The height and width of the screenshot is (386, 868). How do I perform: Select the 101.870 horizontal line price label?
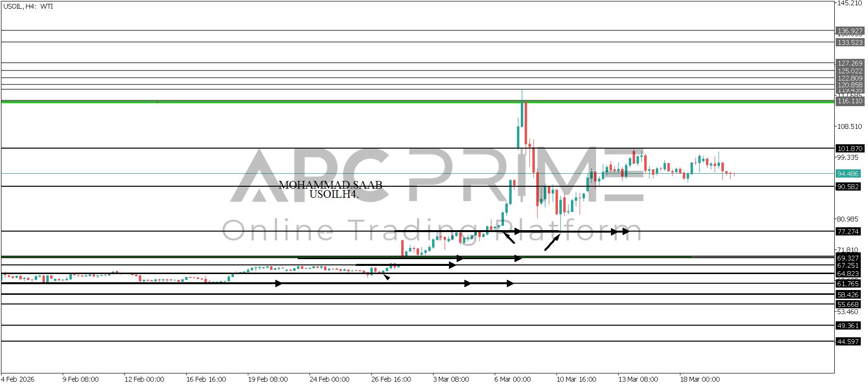pos(849,149)
